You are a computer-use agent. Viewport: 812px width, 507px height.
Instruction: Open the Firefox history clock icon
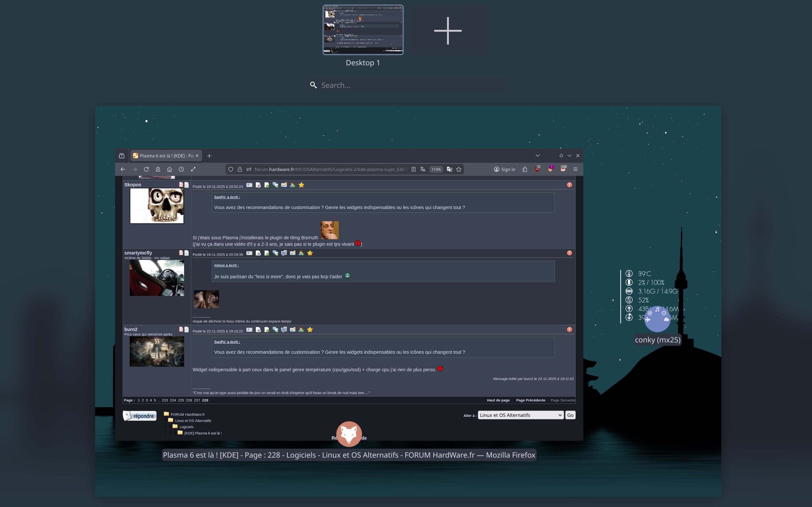click(x=181, y=169)
